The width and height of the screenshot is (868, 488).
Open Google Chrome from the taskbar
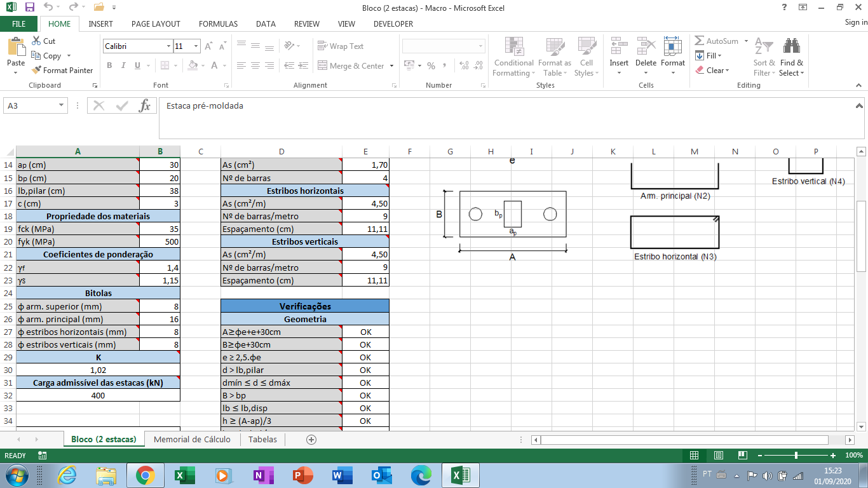point(145,475)
